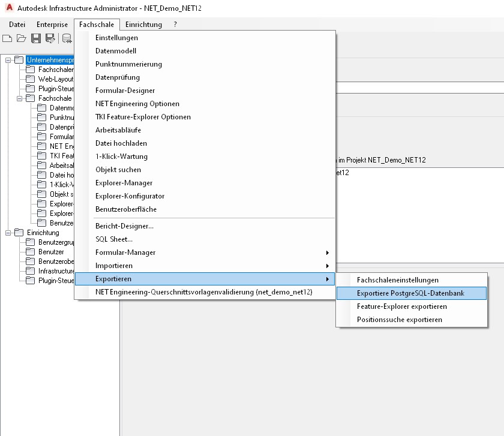Open SQL Sheet... menu entry
The image size is (504, 436).
point(205,239)
